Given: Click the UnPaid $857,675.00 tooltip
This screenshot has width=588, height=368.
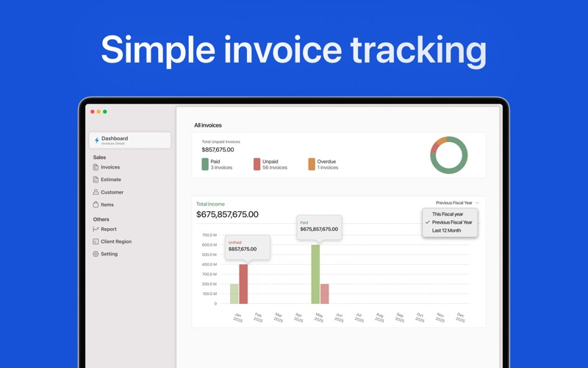Looking at the screenshot, I should (248, 247).
